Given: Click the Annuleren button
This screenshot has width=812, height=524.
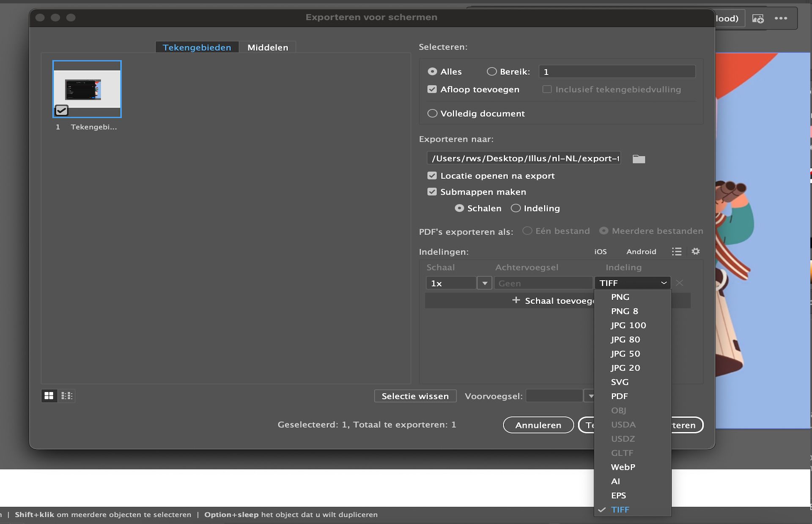Looking at the screenshot, I should pos(538,425).
